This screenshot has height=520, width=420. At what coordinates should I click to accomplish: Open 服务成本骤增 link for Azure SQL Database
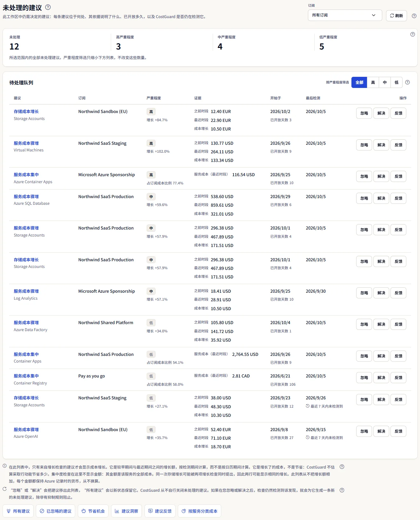(x=26, y=197)
